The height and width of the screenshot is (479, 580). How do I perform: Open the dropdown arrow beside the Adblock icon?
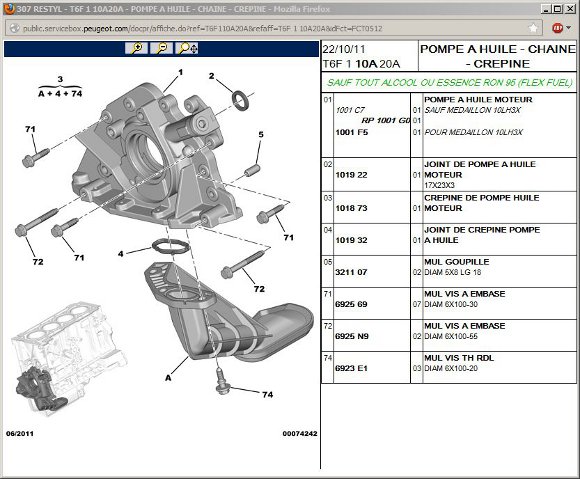(568, 28)
